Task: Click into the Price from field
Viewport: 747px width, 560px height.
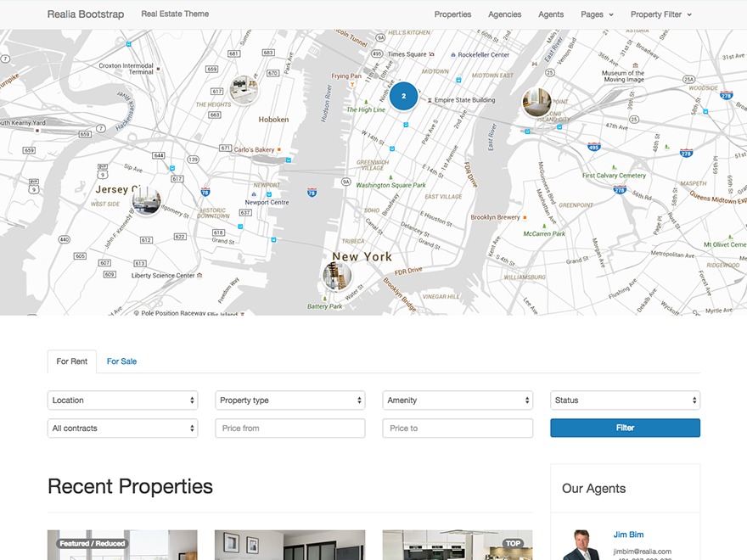Action: pyautogui.click(x=290, y=428)
